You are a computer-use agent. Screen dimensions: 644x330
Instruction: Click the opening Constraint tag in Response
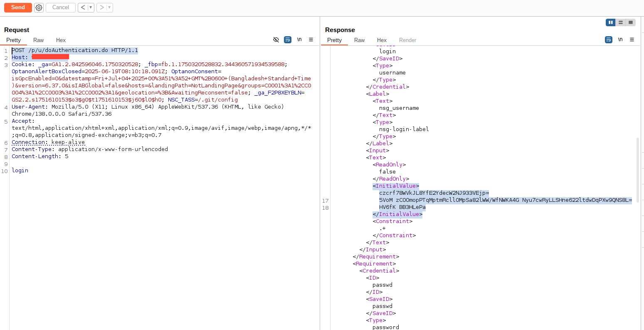(392, 221)
